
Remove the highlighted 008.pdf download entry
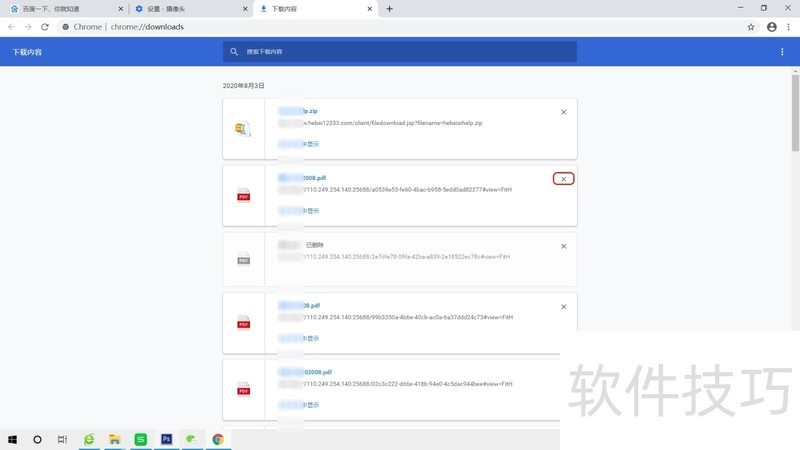[x=563, y=179]
